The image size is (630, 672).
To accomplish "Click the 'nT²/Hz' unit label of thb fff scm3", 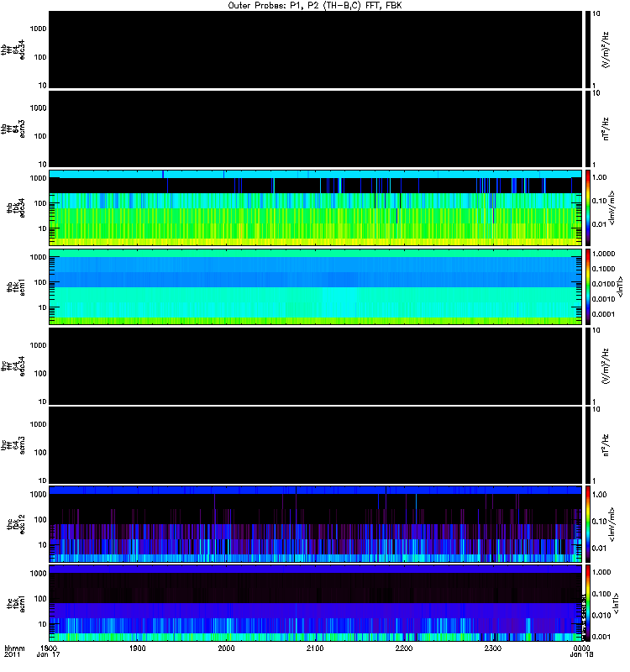I will [x=606, y=129].
